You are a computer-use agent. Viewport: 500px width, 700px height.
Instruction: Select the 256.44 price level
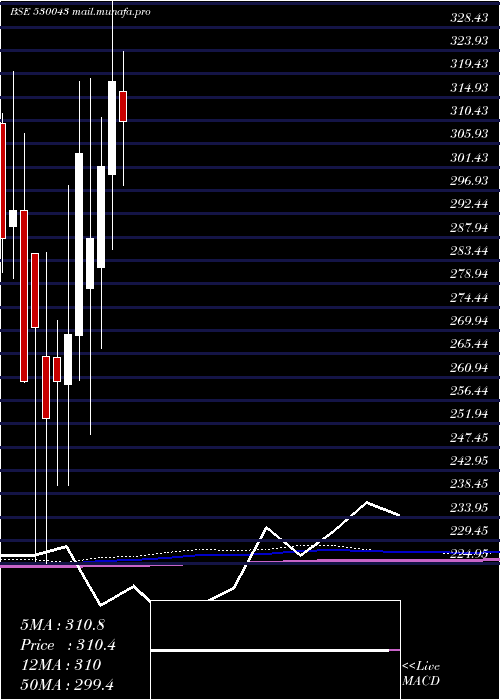[469, 391]
